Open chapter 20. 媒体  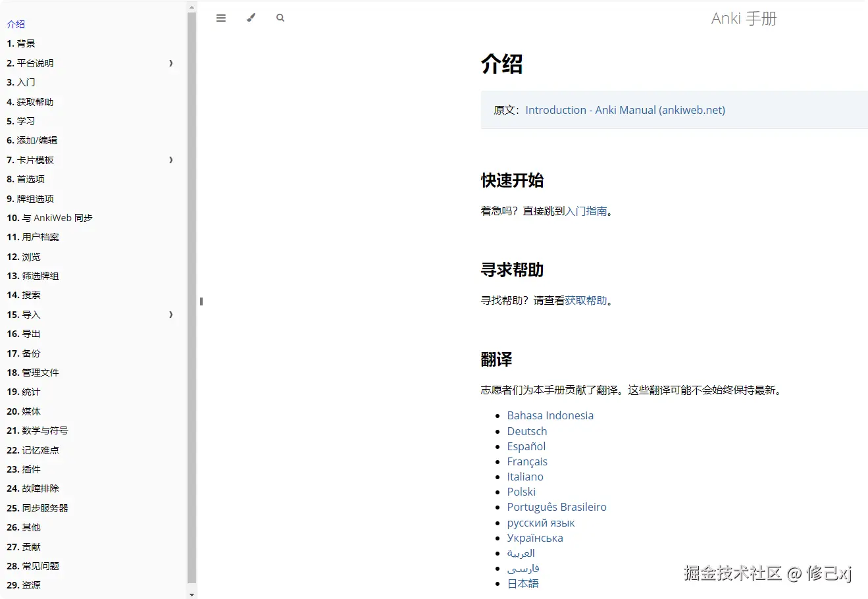[x=24, y=411]
